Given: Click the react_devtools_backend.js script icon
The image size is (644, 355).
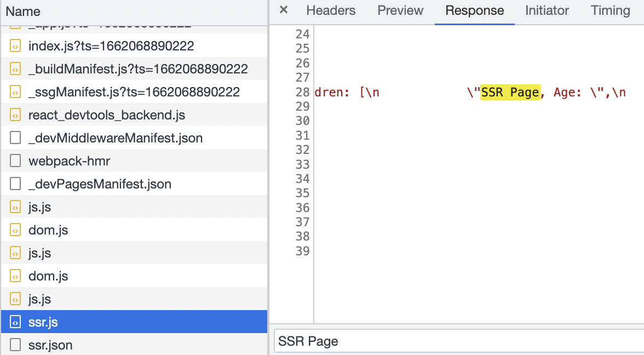Looking at the screenshot, I should coord(16,115).
